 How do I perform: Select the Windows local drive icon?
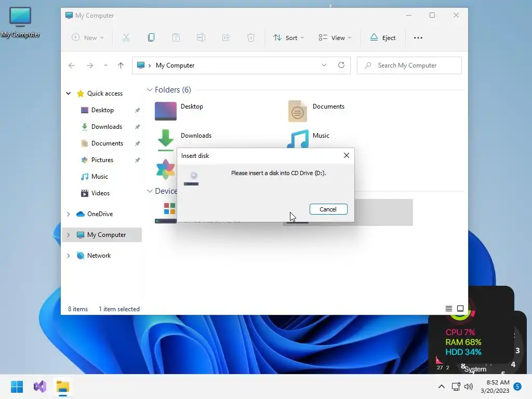(166, 212)
